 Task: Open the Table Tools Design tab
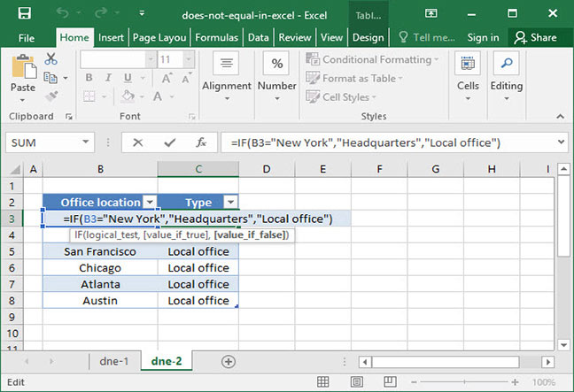(368, 38)
